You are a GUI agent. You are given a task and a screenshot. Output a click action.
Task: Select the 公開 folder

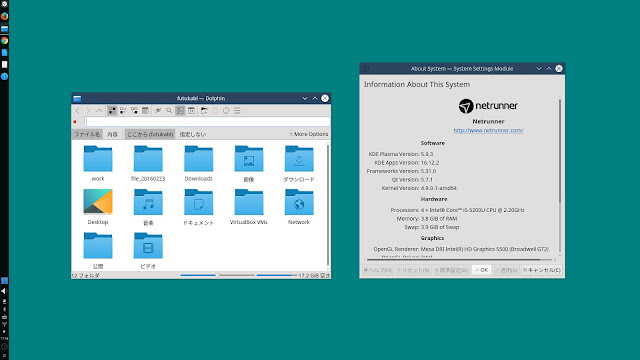[98, 250]
